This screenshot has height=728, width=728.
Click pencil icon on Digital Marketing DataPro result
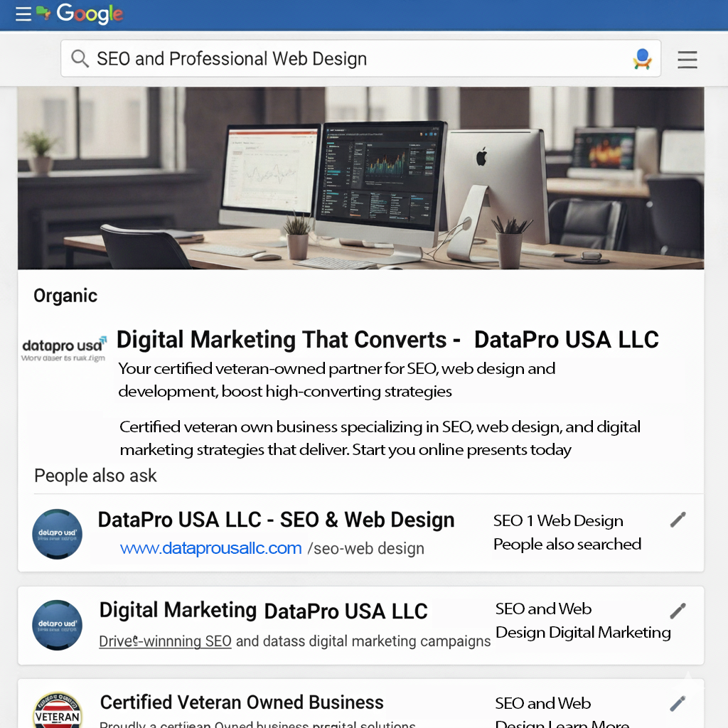tap(678, 611)
